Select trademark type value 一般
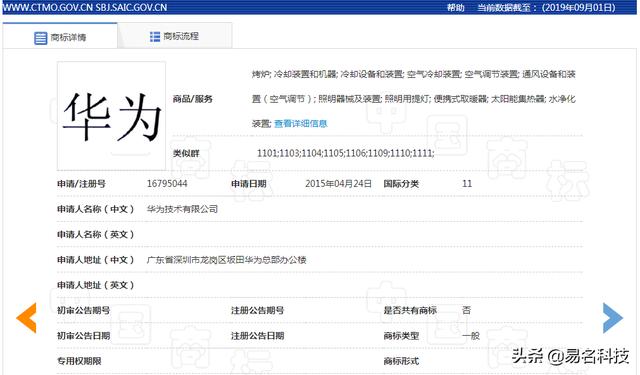The width and height of the screenshot is (640, 375). (471, 335)
